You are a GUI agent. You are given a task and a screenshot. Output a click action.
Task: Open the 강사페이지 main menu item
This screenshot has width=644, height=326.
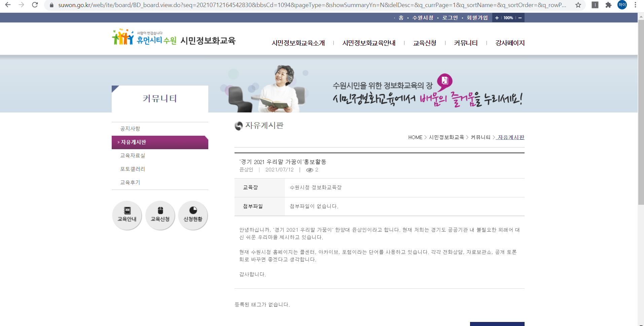pyautogui.click(x=510, y=43)
